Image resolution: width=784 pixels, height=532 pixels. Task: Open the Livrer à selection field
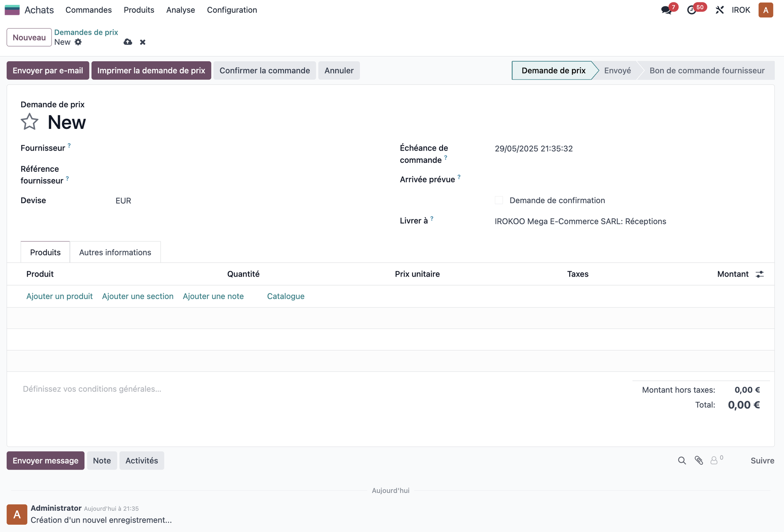coord(627,222)
